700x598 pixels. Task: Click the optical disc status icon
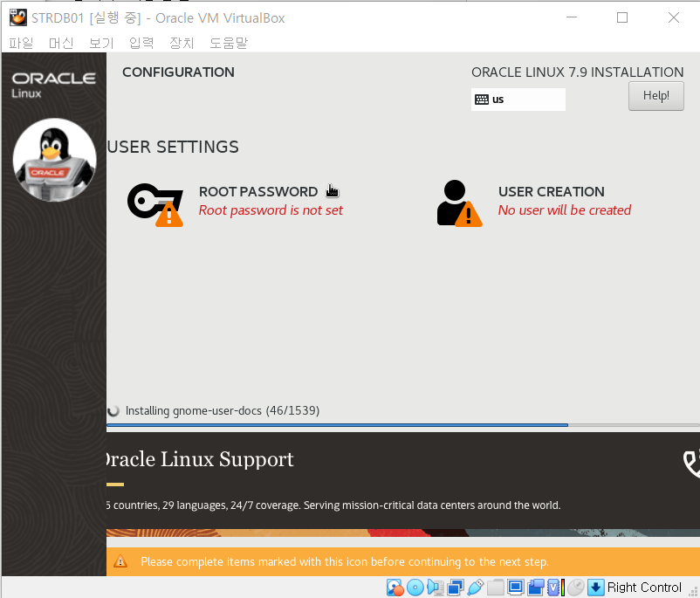pos(415,588)
